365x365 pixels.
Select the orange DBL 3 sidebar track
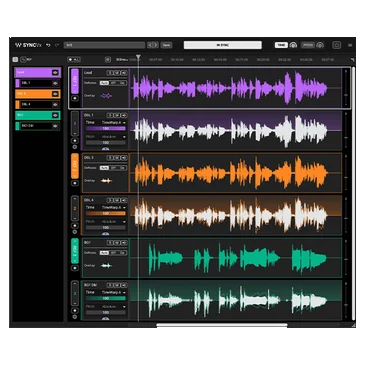coord(37,94)
